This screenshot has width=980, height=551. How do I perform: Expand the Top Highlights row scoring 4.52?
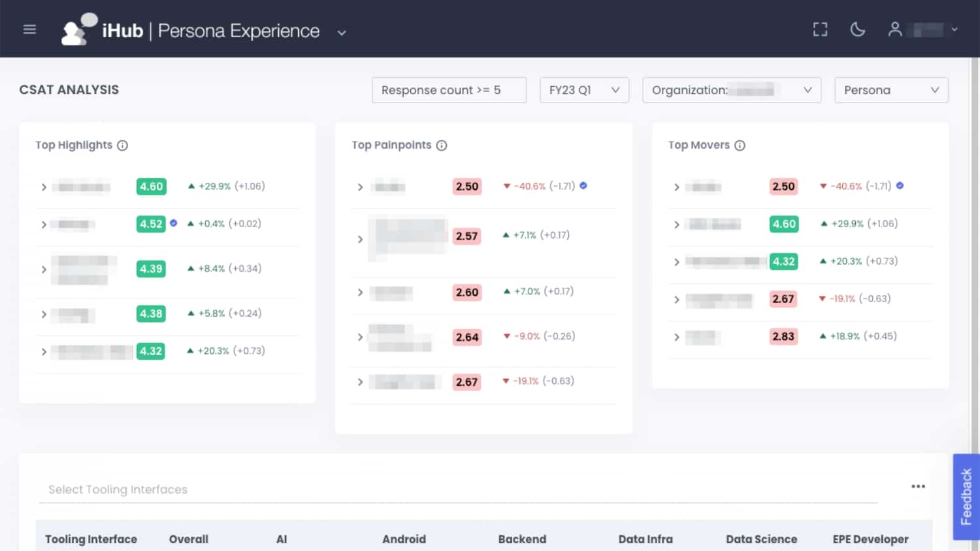(x=44, y=225)
